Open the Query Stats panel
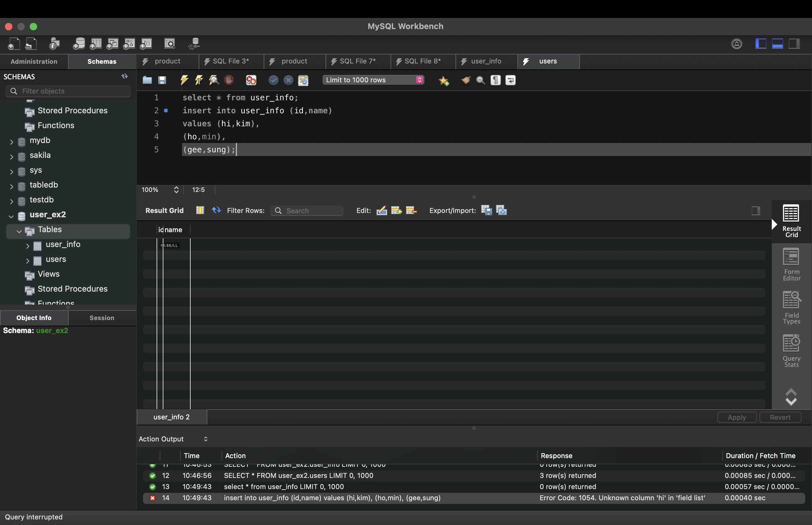Image resolution: width=812 pixels, height=525 pixels. coord(791,351)
